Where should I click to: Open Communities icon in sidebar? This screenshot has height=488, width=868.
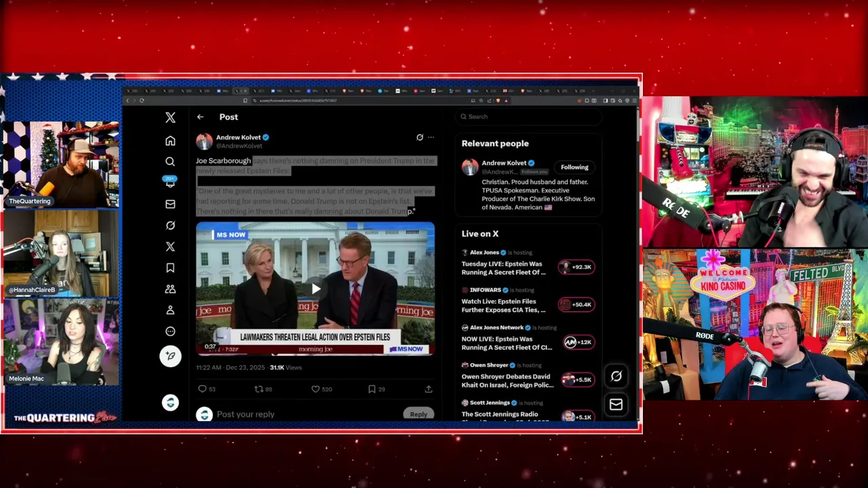[x=170, y=289]
